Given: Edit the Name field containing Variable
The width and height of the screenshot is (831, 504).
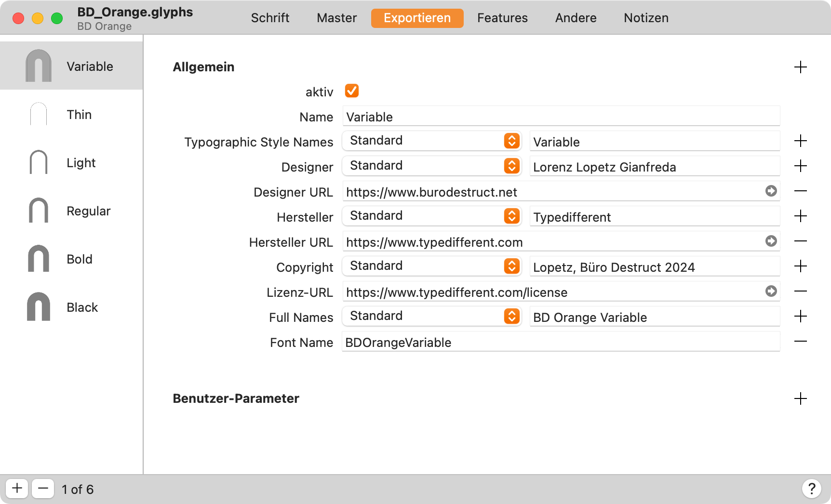Looking at the screenshot, I should click(x=561, y=117).
